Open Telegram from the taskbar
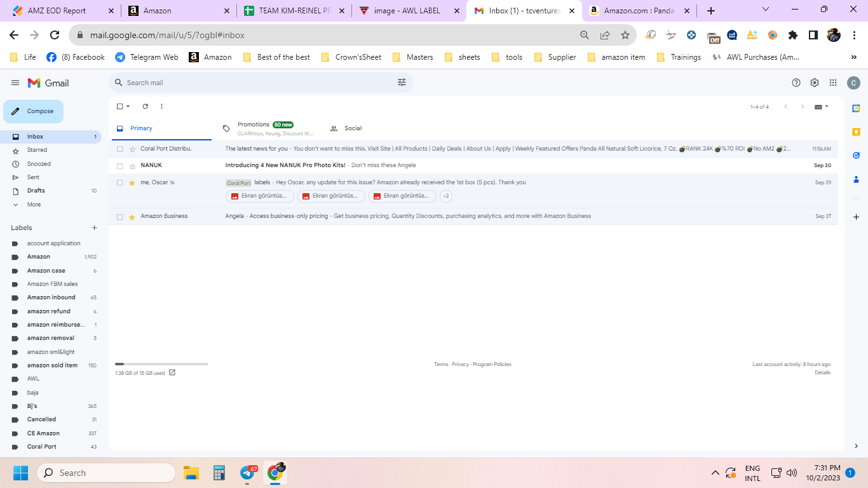Viewport: 868px width, 488px height. (x=248, y=473)
